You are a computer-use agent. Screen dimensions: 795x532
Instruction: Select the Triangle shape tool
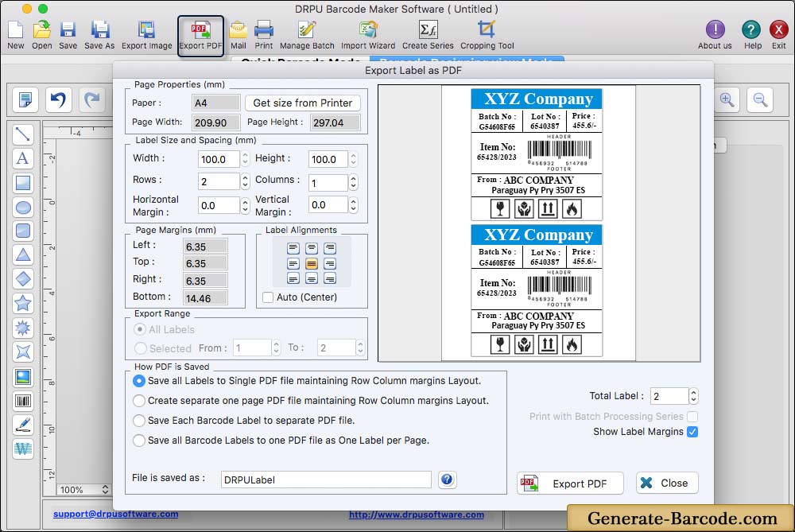[23, 254]
